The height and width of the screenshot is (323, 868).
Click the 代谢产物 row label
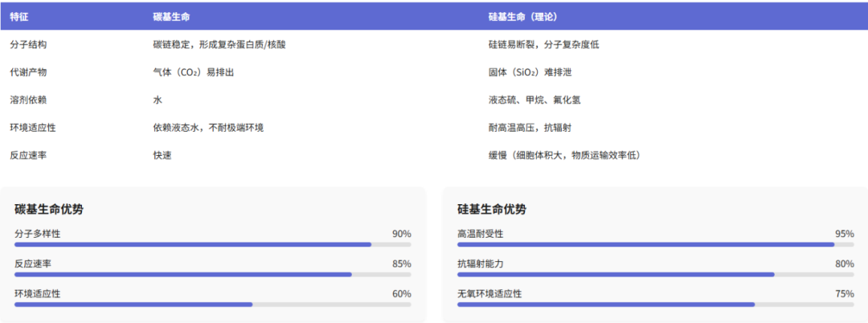(x=28, y=72)
